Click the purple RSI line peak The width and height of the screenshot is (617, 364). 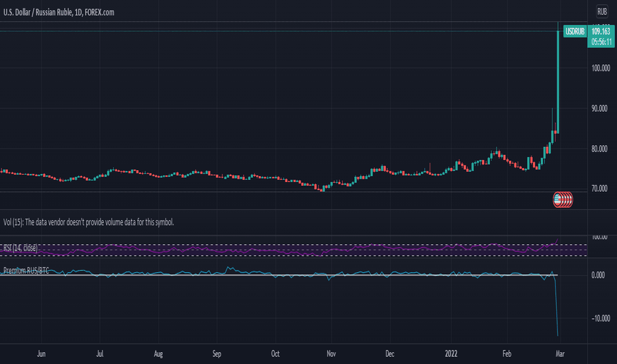click(557, 240)
